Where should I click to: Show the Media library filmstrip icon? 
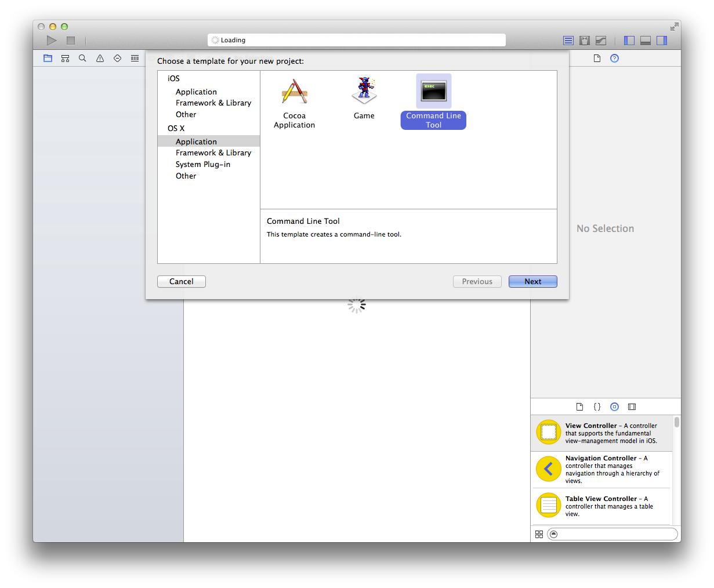pos(632,406)
